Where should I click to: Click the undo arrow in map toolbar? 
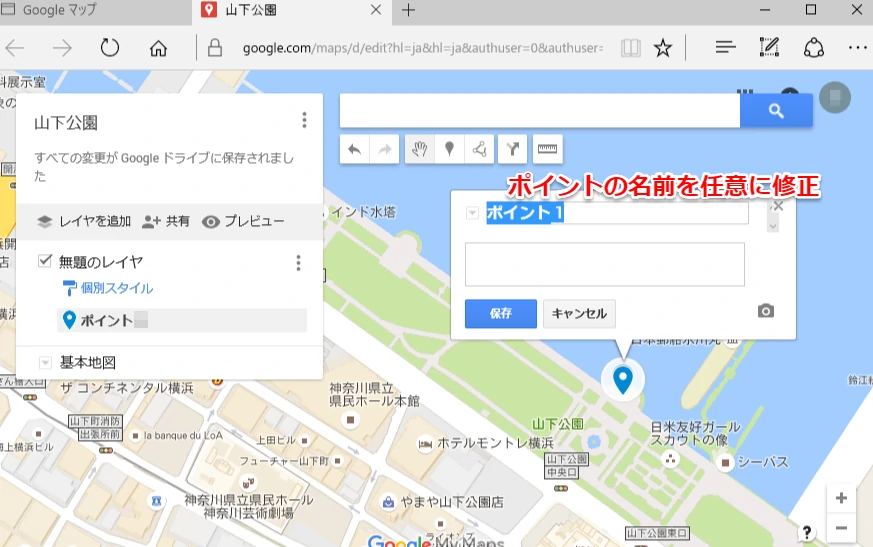355,149
